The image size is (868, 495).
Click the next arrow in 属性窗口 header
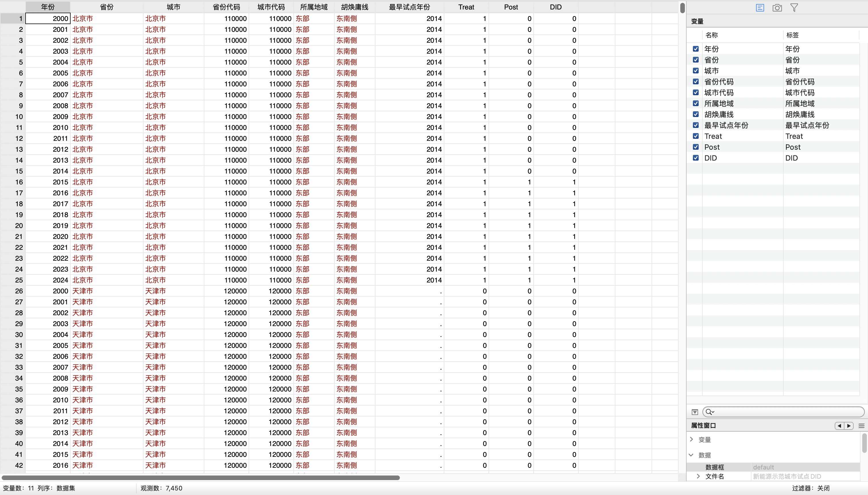[x=848, y=426]
